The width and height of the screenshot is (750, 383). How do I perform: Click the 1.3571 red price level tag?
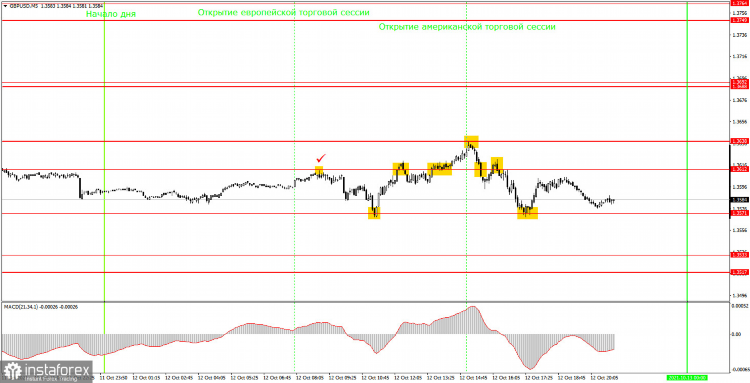(739, 214)
